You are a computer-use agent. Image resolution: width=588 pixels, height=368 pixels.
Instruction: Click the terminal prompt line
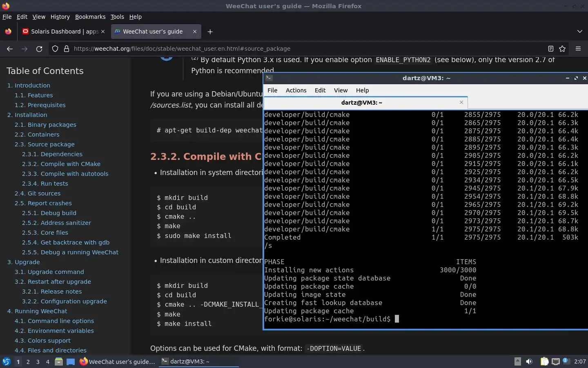(x=332, y=319)
